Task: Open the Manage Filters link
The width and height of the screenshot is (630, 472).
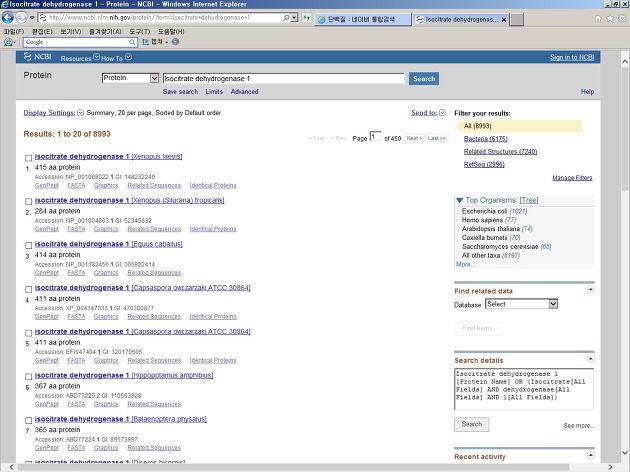Action: (x=572, y=178)
